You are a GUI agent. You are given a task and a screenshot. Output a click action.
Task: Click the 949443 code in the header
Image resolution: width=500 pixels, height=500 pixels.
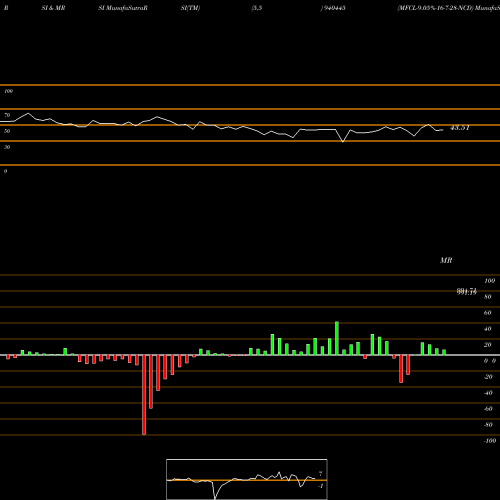tap(334, 8)
